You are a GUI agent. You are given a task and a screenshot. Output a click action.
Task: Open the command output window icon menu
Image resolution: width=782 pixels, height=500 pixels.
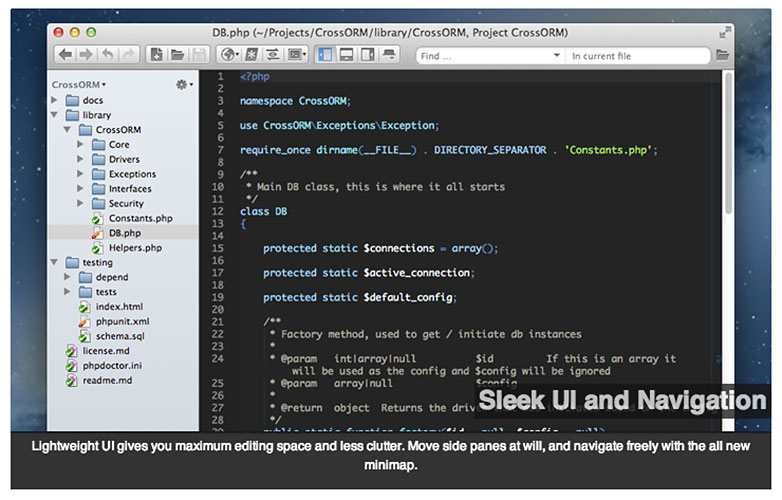[x=296, y=55]
